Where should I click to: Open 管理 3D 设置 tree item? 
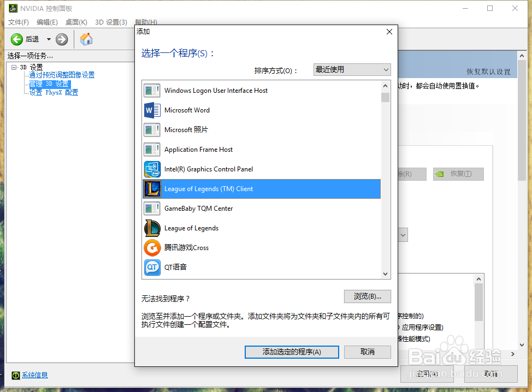(50, 84)
